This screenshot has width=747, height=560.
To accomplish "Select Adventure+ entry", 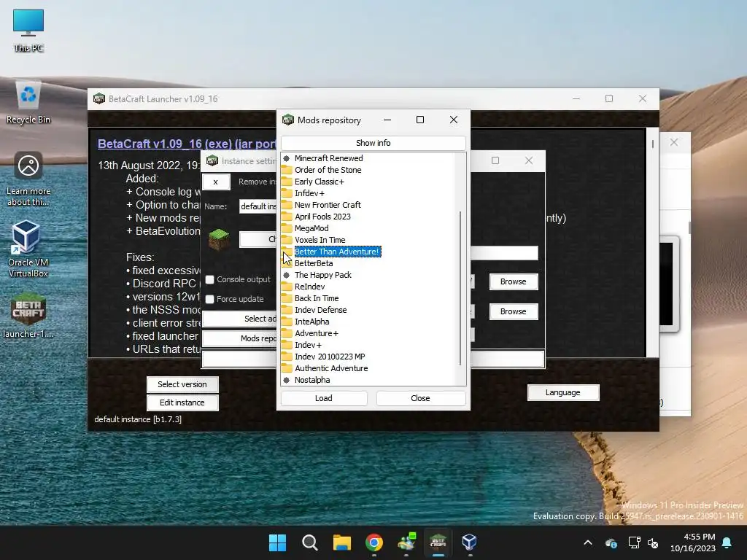I will point(317,333).
